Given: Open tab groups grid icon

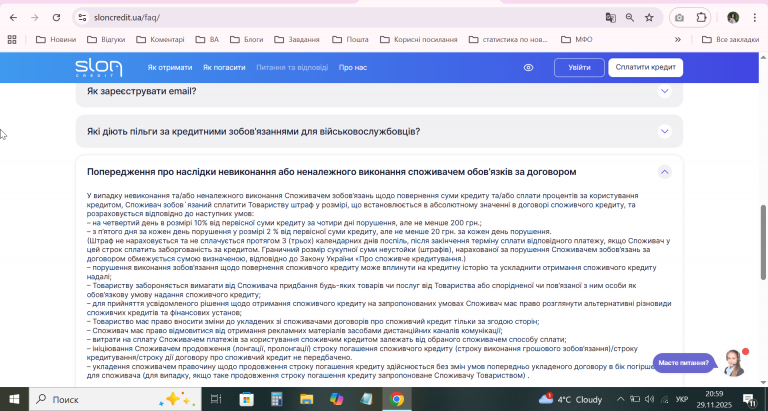Looking at the screenshot, I should click(x=12, y=40).
